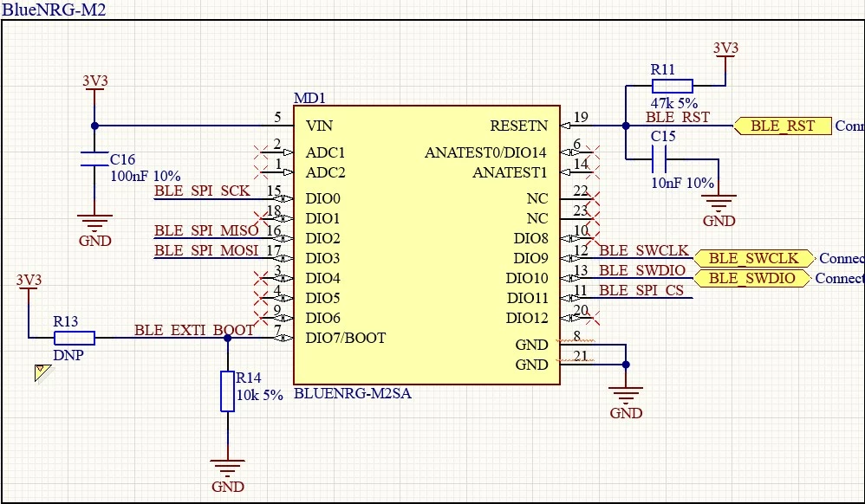Click the DIO9 pin name

pos(530,258)
